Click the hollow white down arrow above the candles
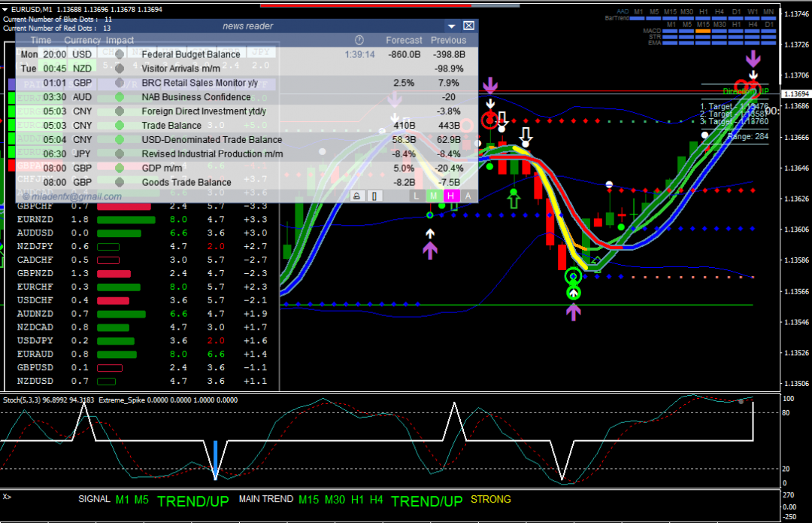The width and height of the screenshot is (812, 523). pos(526,135)
